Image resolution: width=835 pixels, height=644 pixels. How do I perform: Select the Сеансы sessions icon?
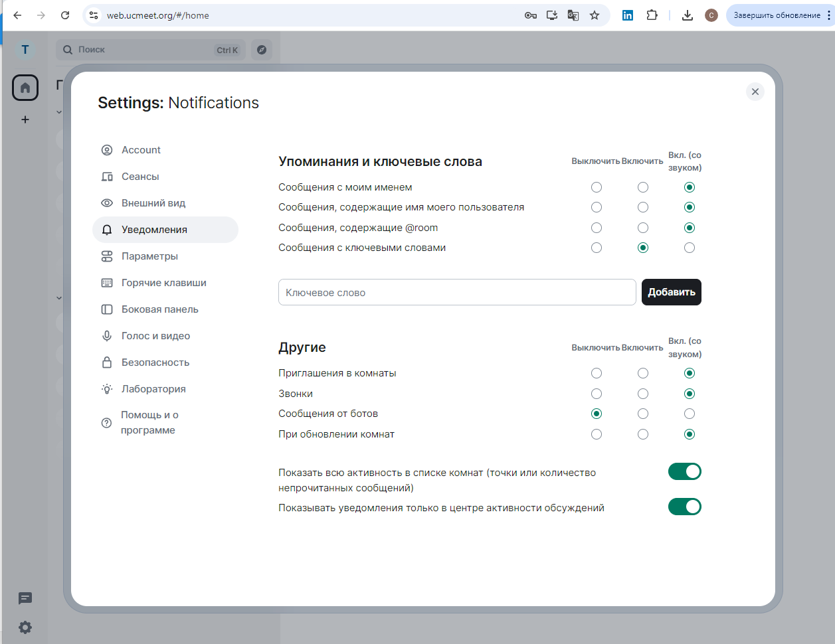(107, 176)
